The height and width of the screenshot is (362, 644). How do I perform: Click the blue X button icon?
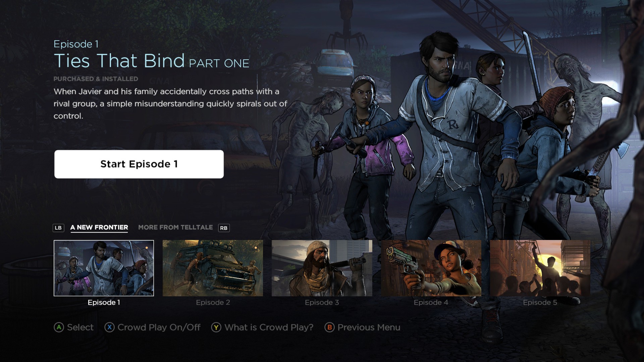[x=109, y=327]
